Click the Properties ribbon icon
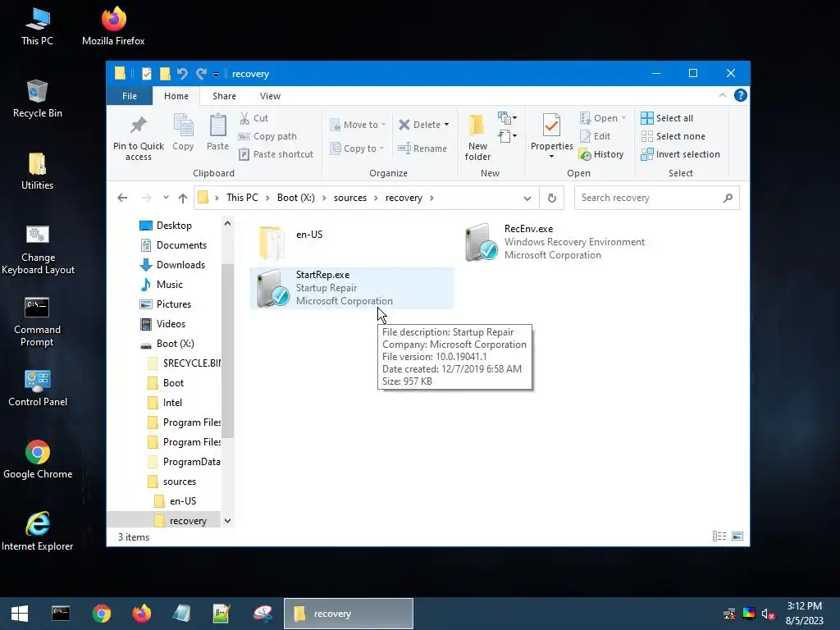Image resolution: width=840 pixels, height=630 pixels. pyautogui.click(x=551, y=126)
